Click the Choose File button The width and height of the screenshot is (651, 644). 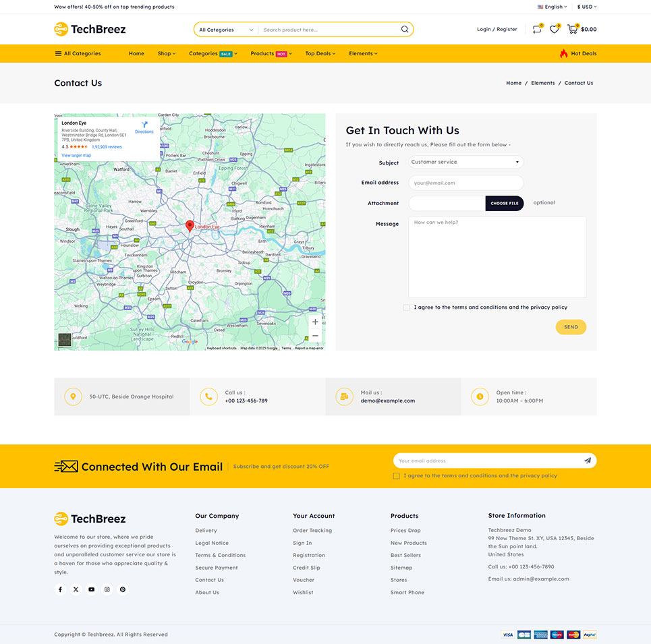504,203
